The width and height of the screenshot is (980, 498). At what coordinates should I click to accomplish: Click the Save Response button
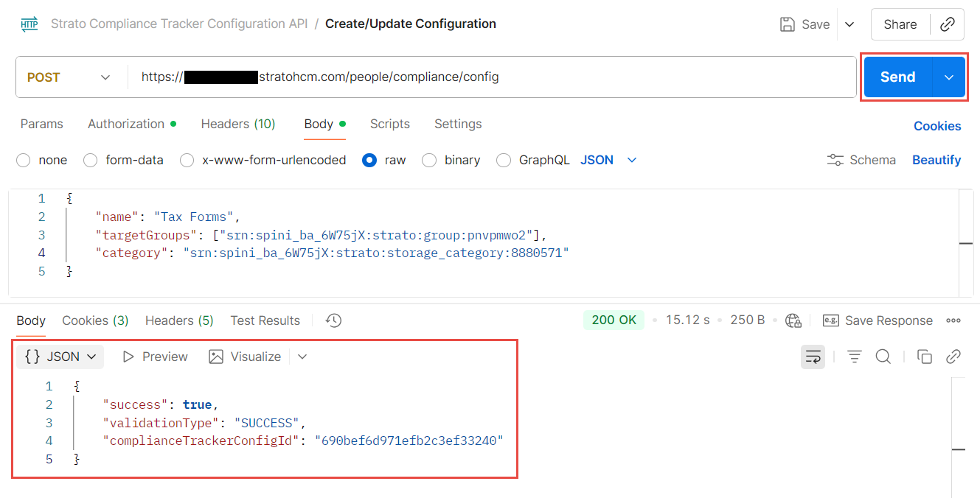coord(878,320)
